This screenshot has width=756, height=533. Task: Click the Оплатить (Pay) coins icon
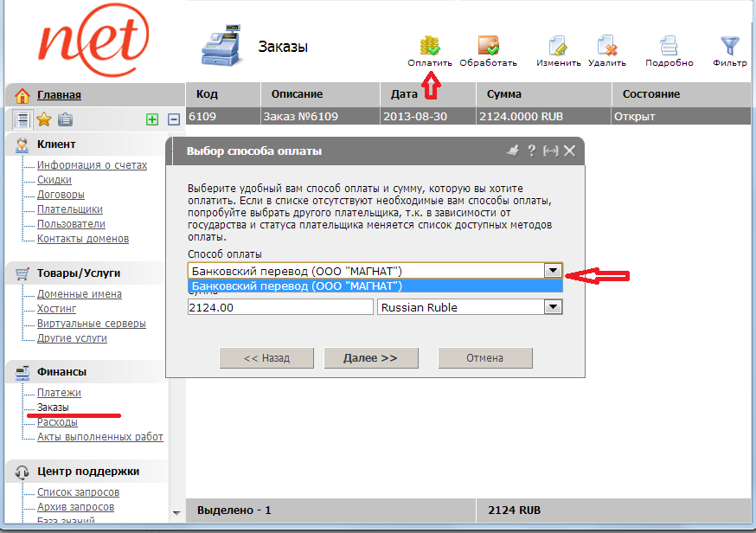coord(430,47)
